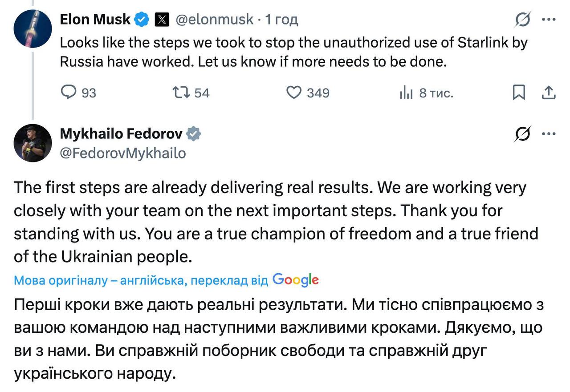Open Elon Musk's profile picture
The height and width of the screenshot is (392, 570).
[33, 28]
